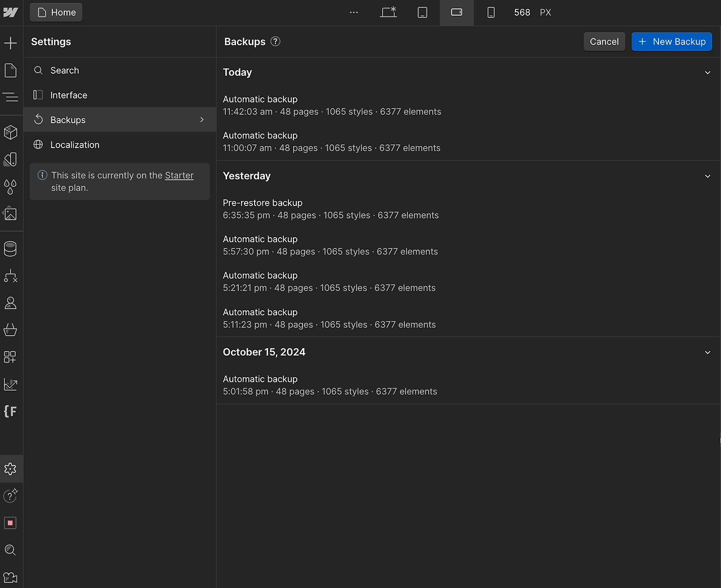Screen dimensions: 721x588
Task: Open the three-dot more options menu
Action: (x=354, y=12)
